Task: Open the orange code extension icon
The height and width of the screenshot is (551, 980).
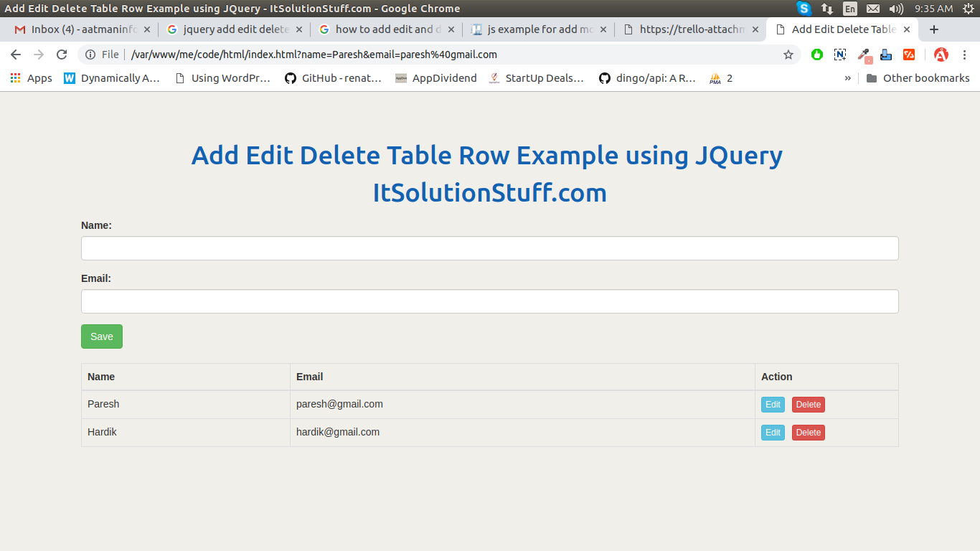Action: (909, 55)
